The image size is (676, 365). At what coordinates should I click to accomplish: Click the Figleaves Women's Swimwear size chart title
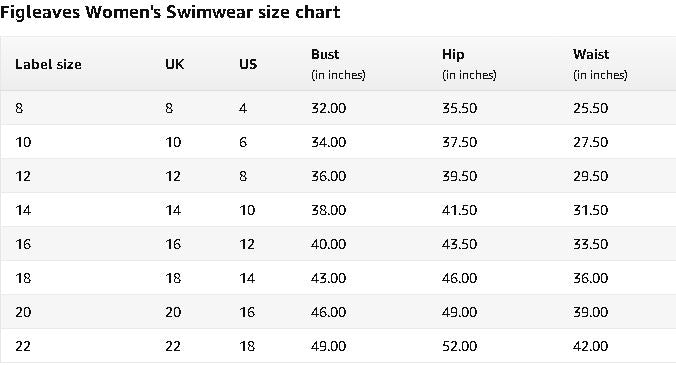pos(170,12)
